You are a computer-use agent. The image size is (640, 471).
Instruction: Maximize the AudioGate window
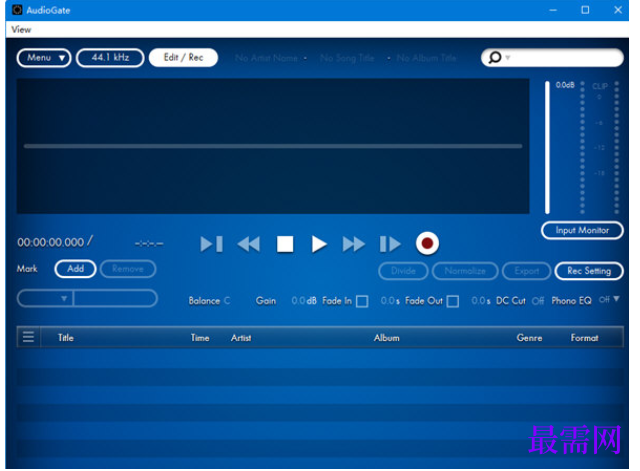[x=585, y=10]
